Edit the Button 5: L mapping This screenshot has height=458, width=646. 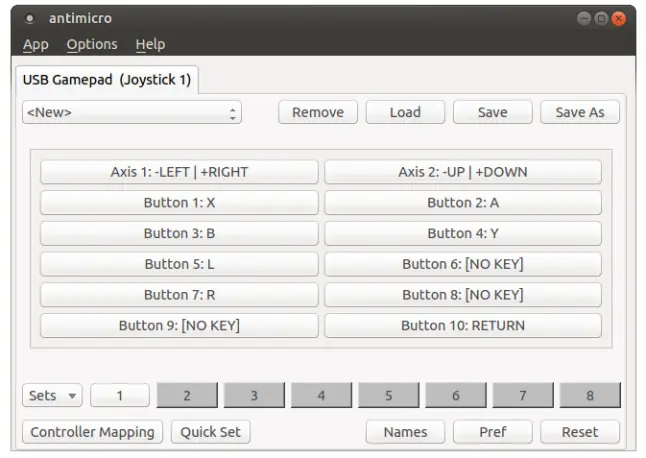click(179, 264)
